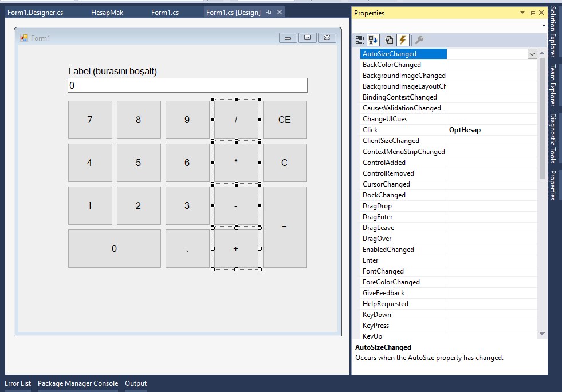This screenshot has width=562, height=392.
Task: Click the Property Pages wrench icon
Action: tap(419, 40)
